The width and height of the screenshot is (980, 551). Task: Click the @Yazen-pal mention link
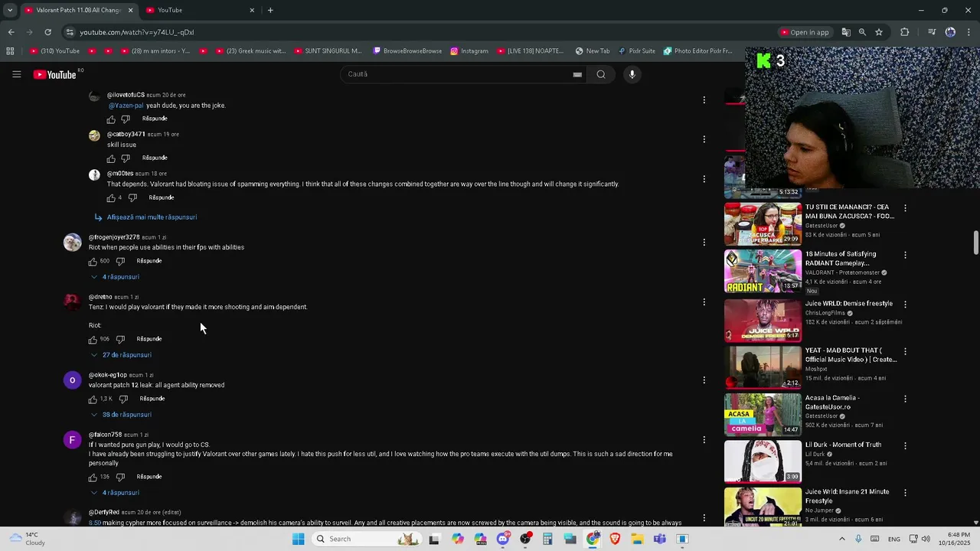click(126, 106)
